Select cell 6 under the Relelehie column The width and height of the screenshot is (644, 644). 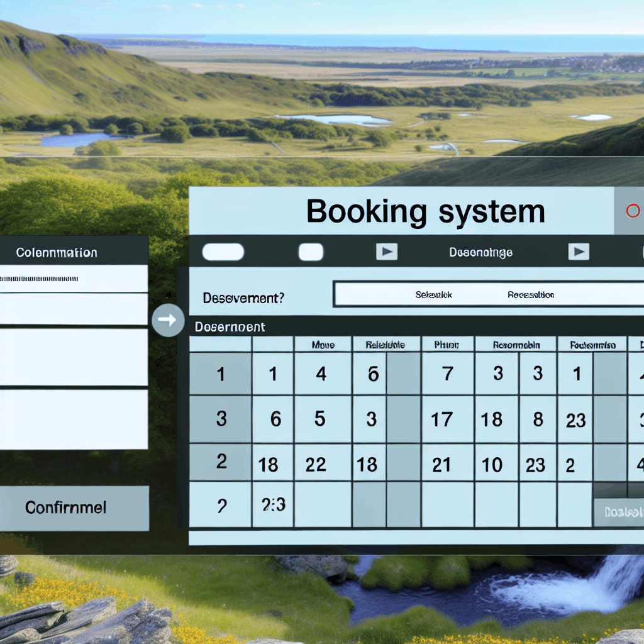[369, 374]
